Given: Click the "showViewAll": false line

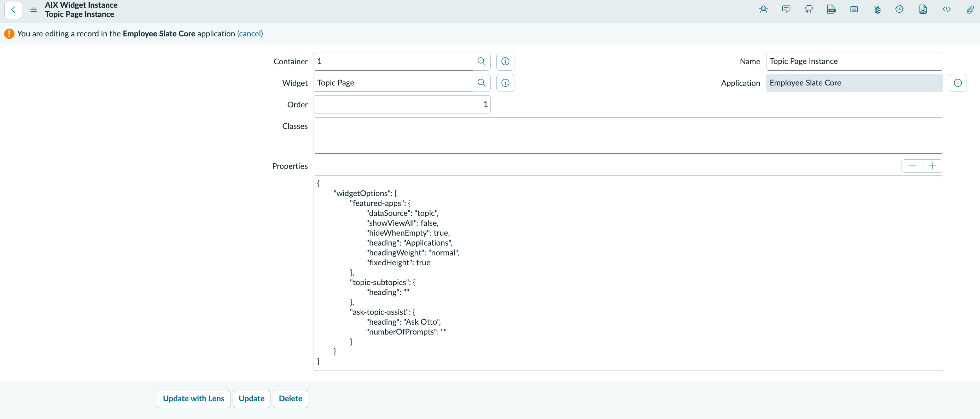Looking at the screenshot, I should 402,223.
